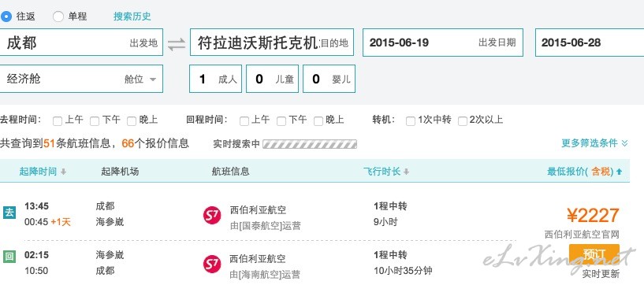
Task: Click the 成都 departure city field
Action: pos(81,43)
